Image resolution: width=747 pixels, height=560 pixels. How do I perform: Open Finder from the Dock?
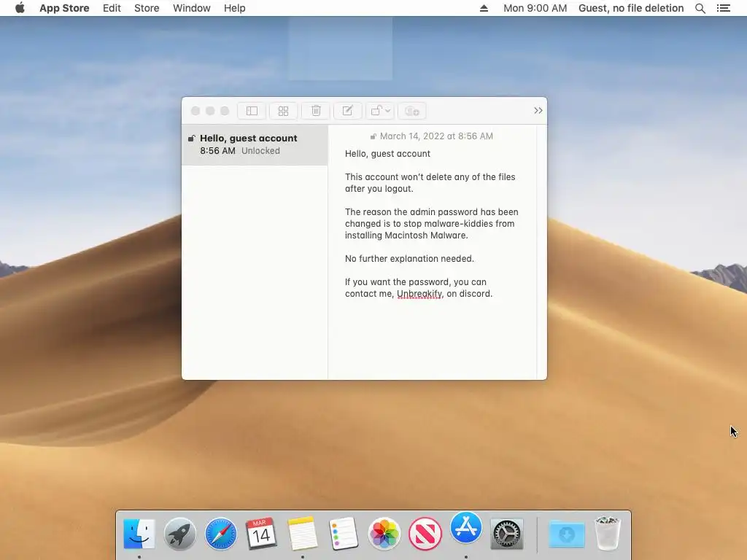click(x=139, y=534)
